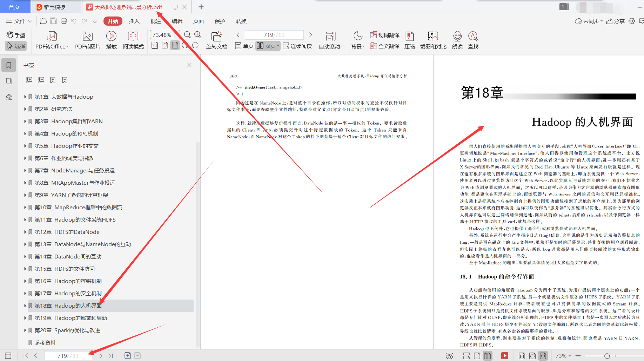
Task: Open 全文翻译 full text translation
Action: click(x=385, y=46)
